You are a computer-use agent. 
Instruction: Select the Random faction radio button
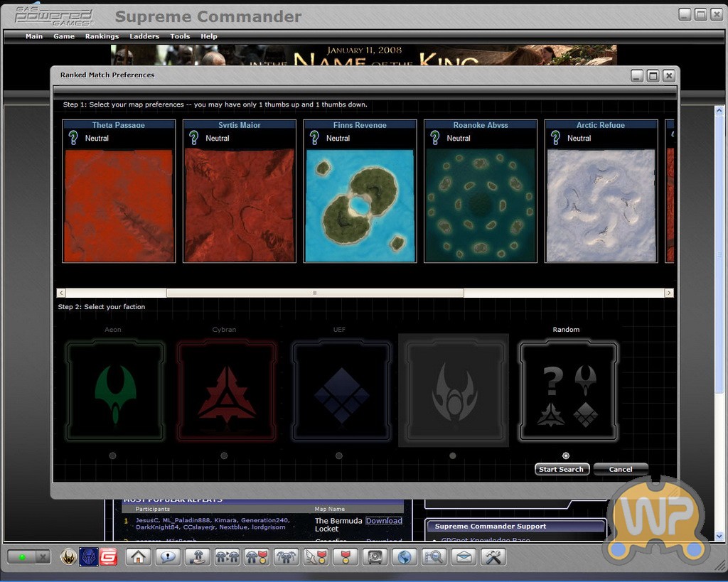click(x=566, y=456)
